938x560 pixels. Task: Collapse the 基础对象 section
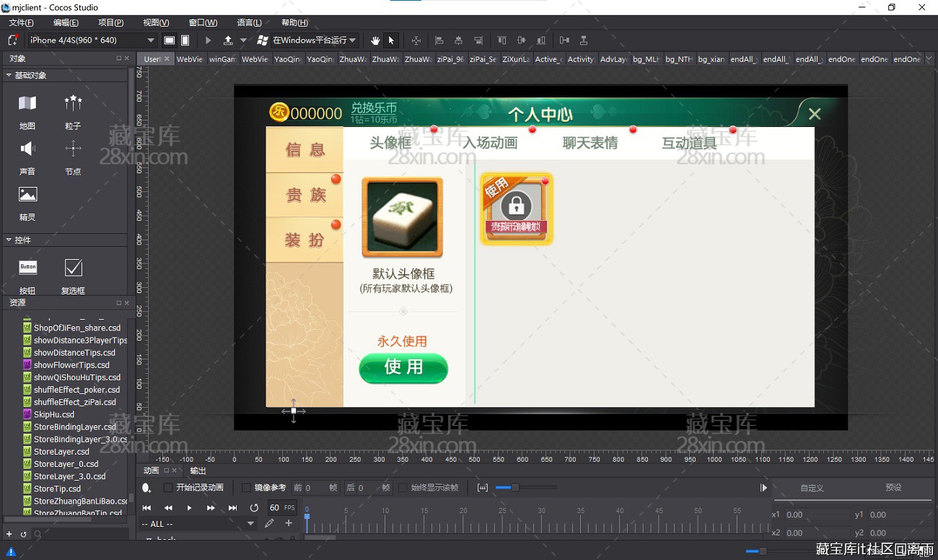9,75
